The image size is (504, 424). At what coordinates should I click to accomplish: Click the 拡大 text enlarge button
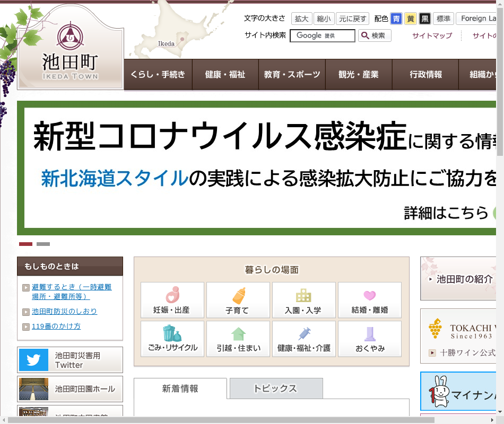pos(301,19)
